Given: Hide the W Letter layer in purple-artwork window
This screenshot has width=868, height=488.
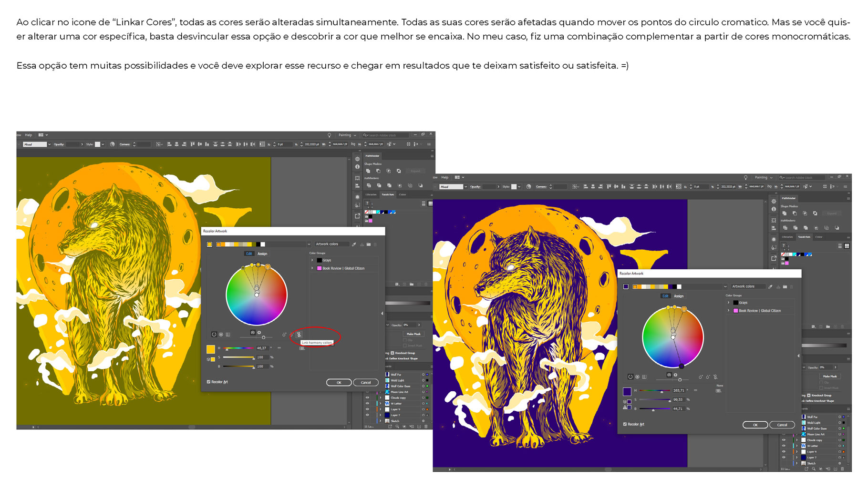Looking at the screenshot, I should [784, 446].
